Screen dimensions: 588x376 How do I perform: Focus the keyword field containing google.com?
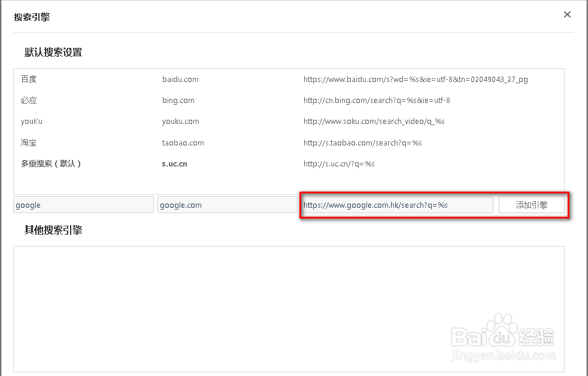pyautogui.click(x=228, y=205)
